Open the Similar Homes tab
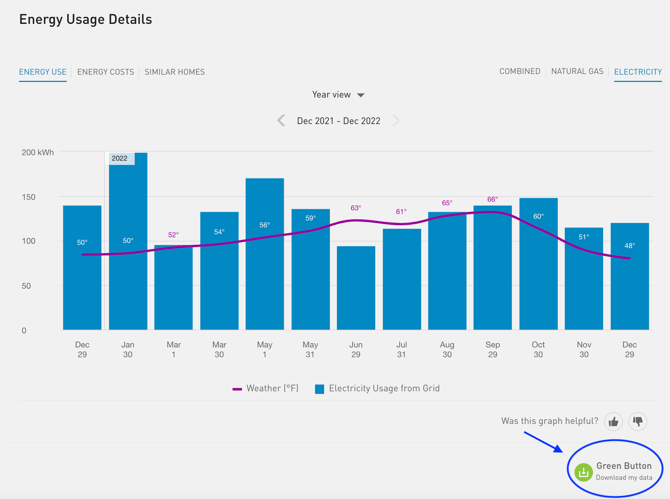 [175, 72]
